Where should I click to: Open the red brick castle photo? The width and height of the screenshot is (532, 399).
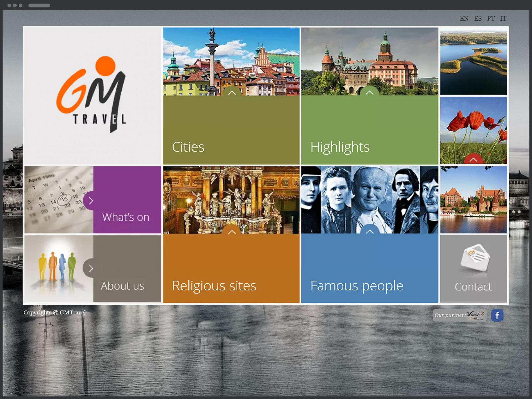pyautogui.click(x=474, y=200)
